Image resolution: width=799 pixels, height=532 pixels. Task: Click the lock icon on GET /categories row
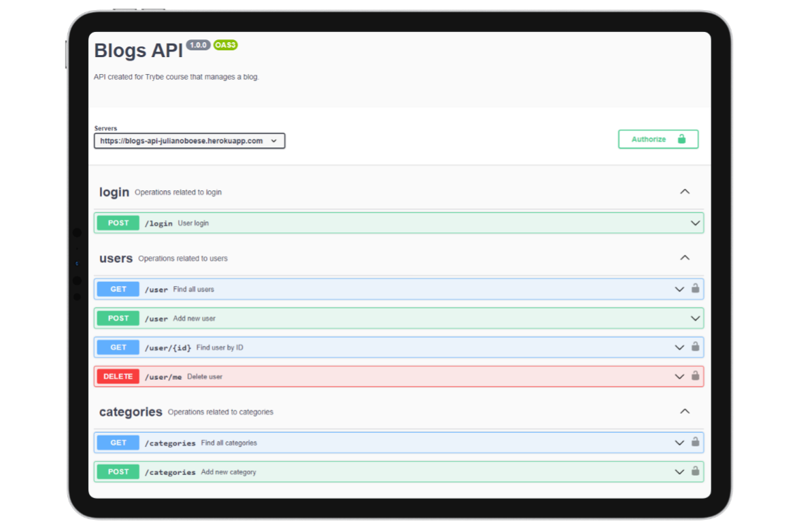[x=695, y=442]
